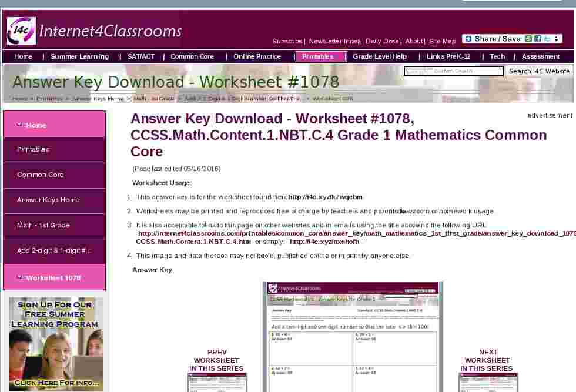Viewport: 576px width, 392px height.
Task: Open the Daily Dose link
Action: [382, 41]
